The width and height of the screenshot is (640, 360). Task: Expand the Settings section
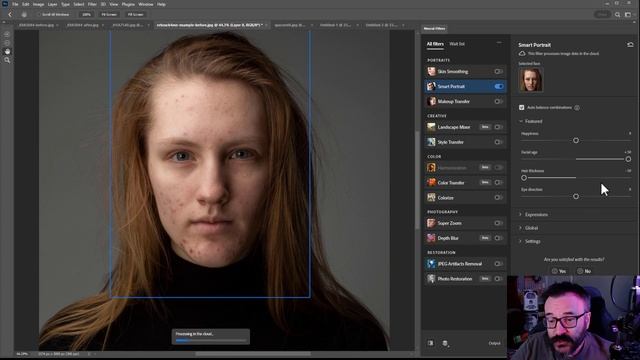click(520, 242)
